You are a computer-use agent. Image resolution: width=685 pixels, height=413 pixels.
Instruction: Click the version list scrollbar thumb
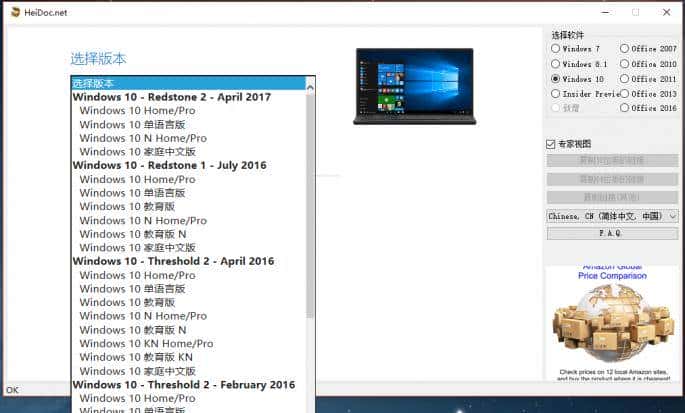click(x=310, y=205)
